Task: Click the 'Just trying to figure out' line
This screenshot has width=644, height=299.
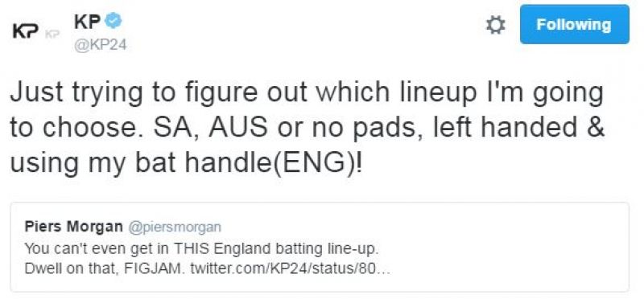Action: point(159,92)
